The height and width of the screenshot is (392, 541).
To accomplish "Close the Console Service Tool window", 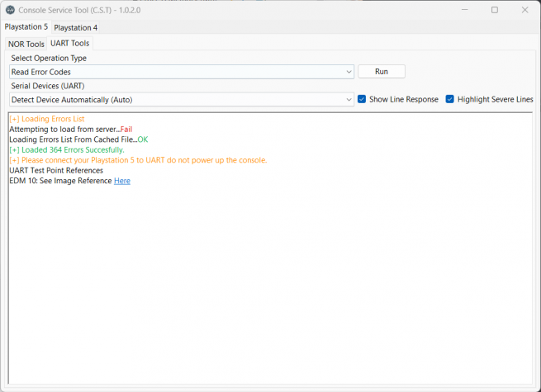I will pyautogui.click(x=524, y=10).
